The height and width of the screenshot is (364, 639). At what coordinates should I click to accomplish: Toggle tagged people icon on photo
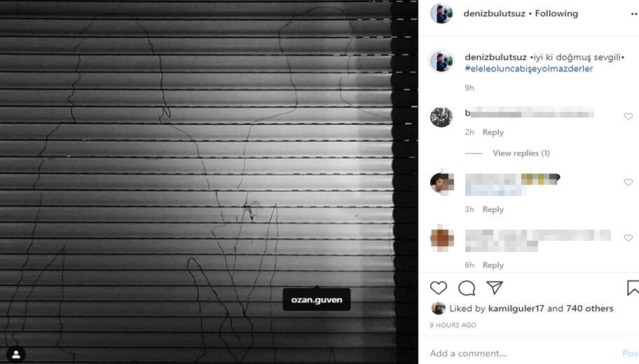click(x=16, y=354)
